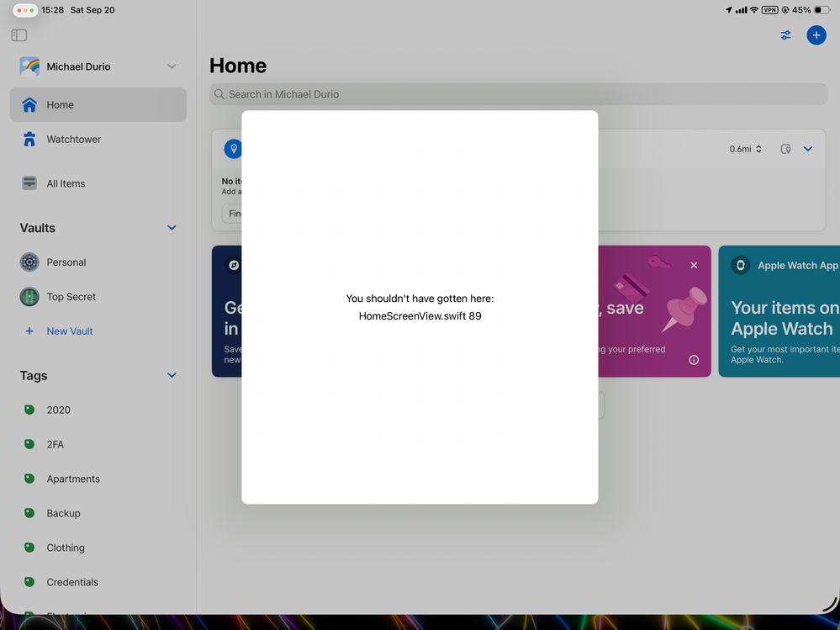Click the Personal vault icon
The height and width of the screenshot is (630, 840).
pyautogui.click(x=29, y=262)
